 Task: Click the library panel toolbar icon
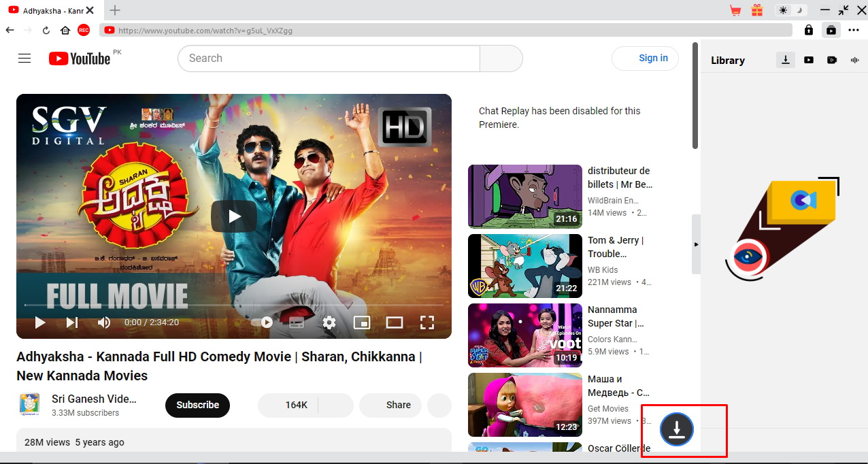[831, 30]
